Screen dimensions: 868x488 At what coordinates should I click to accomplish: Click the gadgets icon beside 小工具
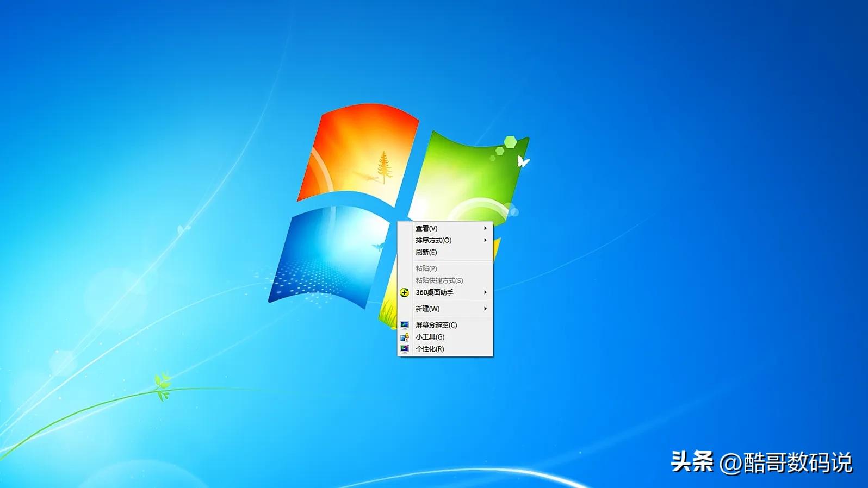(x=405, y=337)
